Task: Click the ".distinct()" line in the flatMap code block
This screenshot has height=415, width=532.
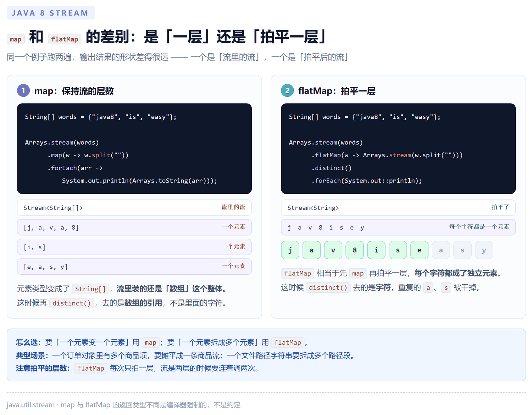Action: click(x=331, y=168)
